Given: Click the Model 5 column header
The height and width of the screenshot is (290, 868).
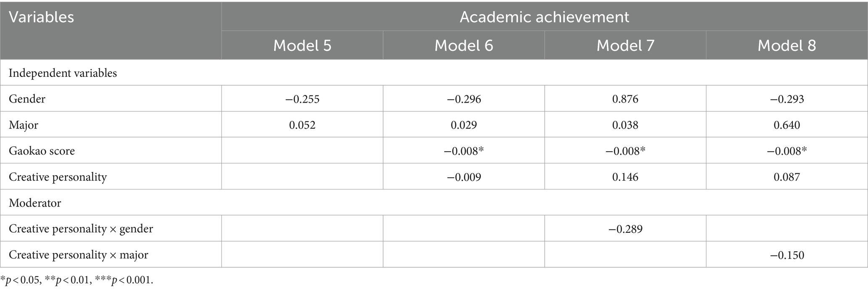Looking at the screenshot, I should 302,45.
